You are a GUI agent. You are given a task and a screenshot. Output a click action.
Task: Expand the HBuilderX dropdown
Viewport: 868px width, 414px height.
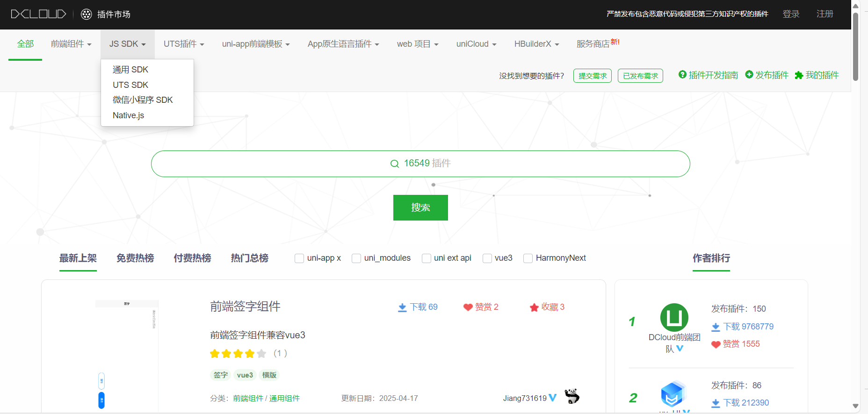[536, 44]
